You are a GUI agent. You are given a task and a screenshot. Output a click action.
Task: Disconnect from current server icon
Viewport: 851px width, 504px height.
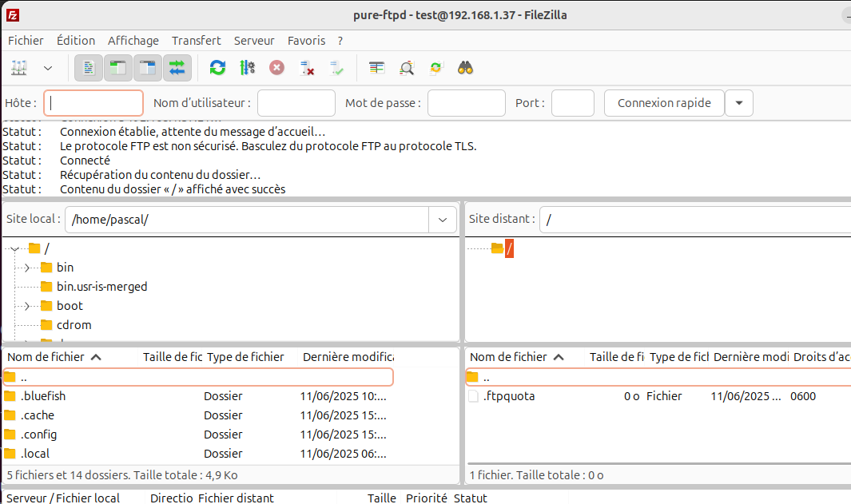click(307, 68)
